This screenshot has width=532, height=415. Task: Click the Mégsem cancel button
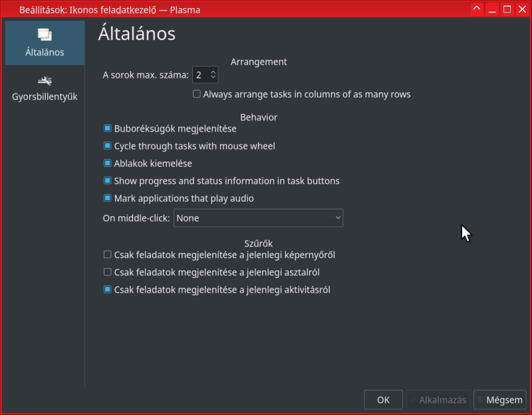(x=499, y=400)
